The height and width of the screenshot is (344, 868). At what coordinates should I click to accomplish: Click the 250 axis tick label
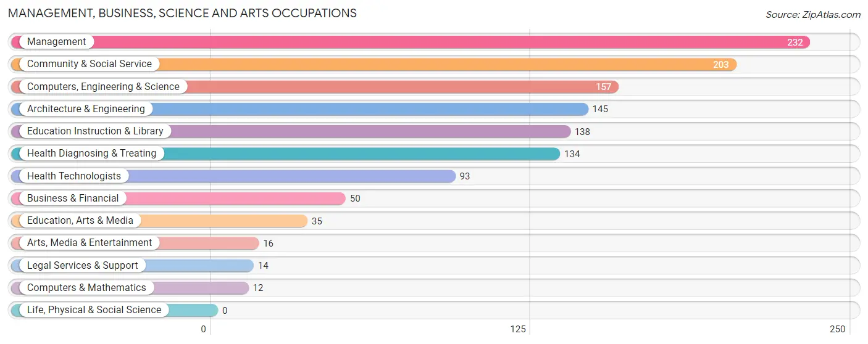pos(837,329)
